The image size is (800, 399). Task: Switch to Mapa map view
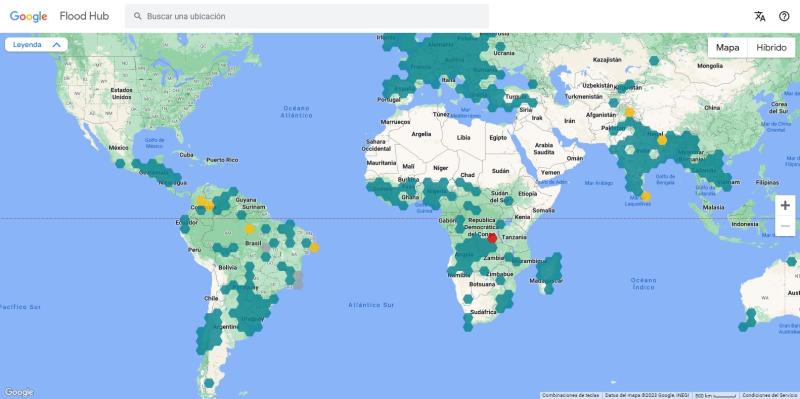tap(728, 47)
